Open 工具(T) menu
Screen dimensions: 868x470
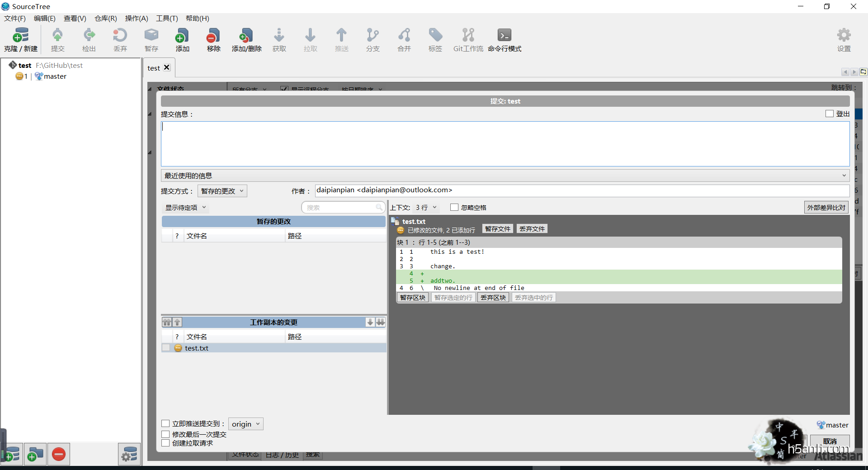[x=167, y=18]
